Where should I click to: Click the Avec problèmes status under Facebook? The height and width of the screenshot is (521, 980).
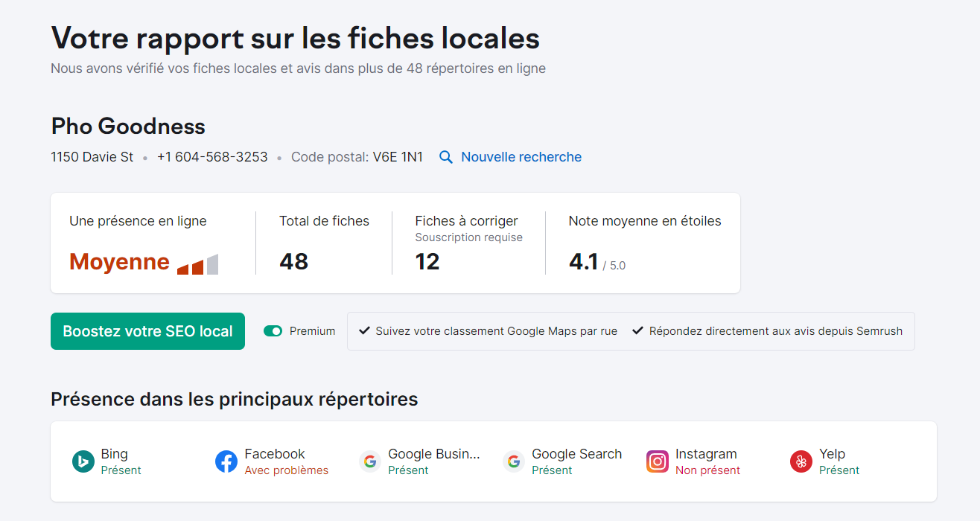(x=287, y=470)
